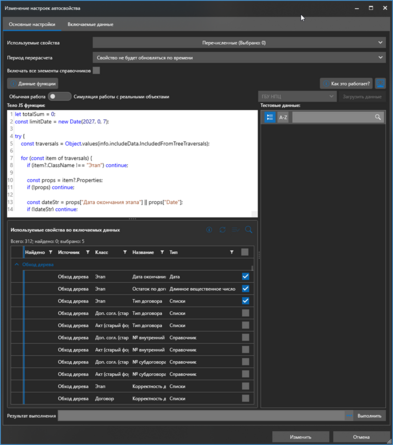Sort test data alphabetically with A-Z
The width and height of the screenshot is (393, 445).
(x=283, y=117)
